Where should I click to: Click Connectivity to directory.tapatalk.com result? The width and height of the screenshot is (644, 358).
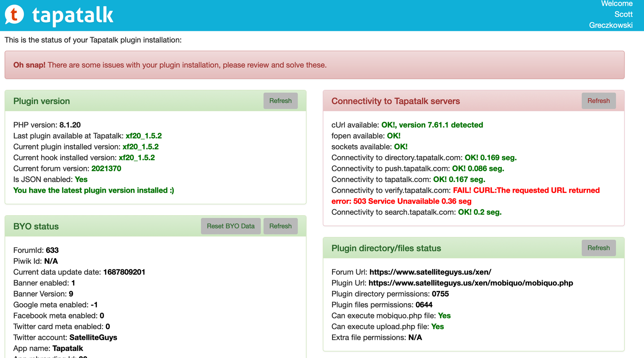pos(424,158)
